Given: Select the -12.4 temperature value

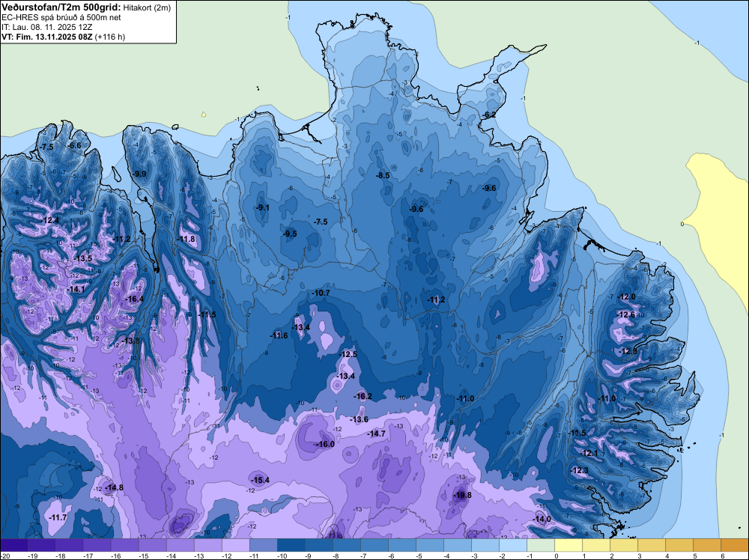Looking at the screenshot, I should click(x=49, y=220).
